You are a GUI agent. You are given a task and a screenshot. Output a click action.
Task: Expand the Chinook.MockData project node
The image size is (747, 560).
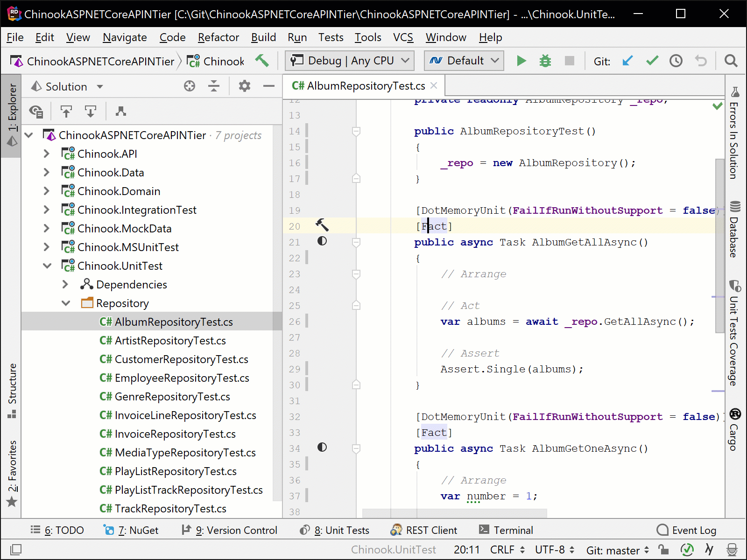pyautogui.click(x=46, y=228)
